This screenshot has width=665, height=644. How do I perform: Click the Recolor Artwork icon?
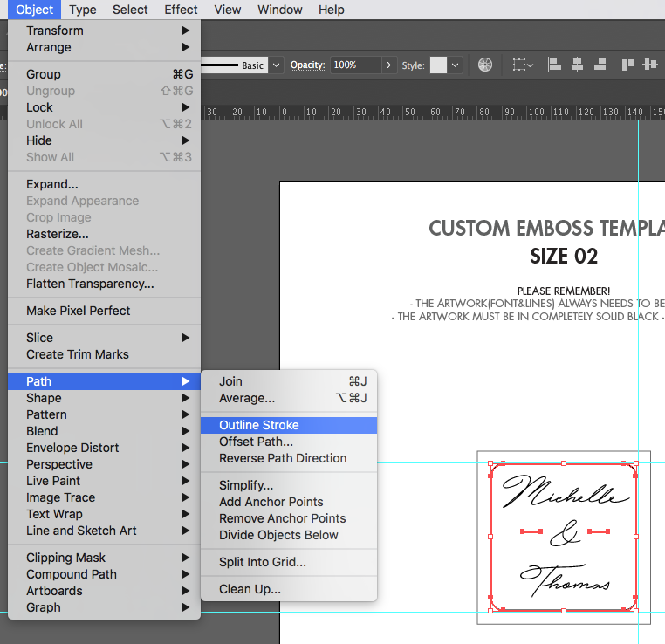pyautogui.click(x=485, y=65)
